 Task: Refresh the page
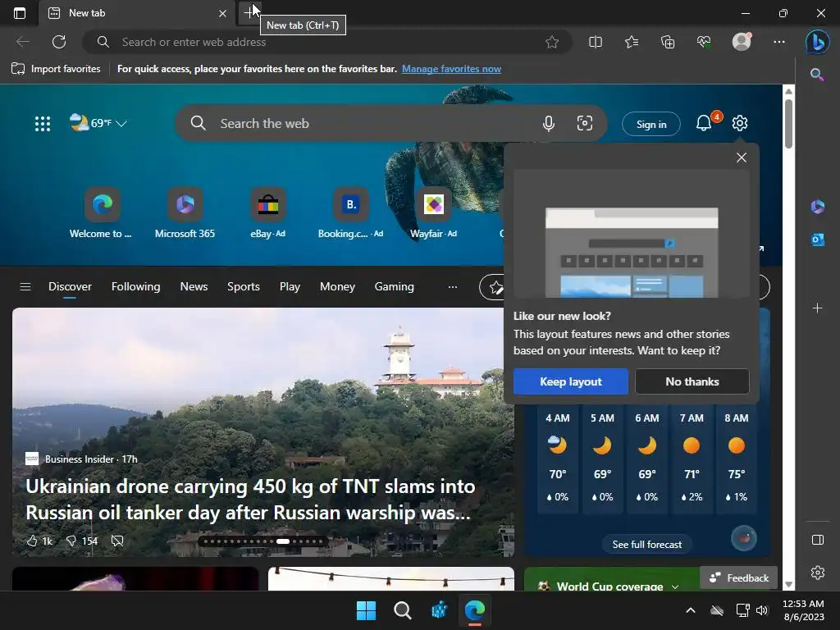pyautogui.click(x=59, y=42)
